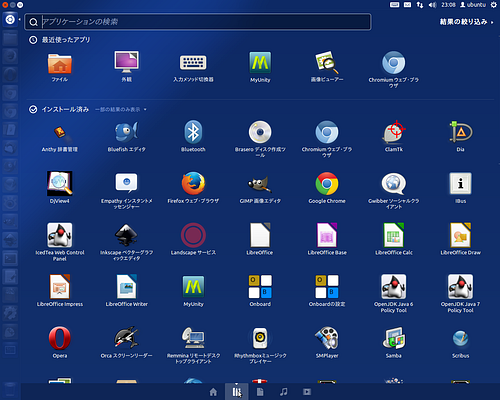
Task: Launch Chromium from recently used apps
Action: (394, 62)
